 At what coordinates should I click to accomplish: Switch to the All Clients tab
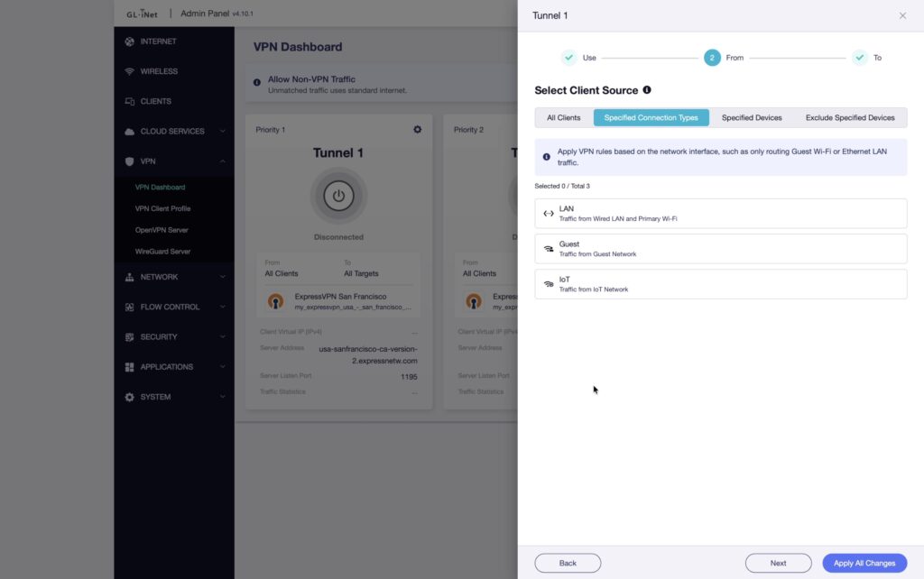(x=563, y=118)
